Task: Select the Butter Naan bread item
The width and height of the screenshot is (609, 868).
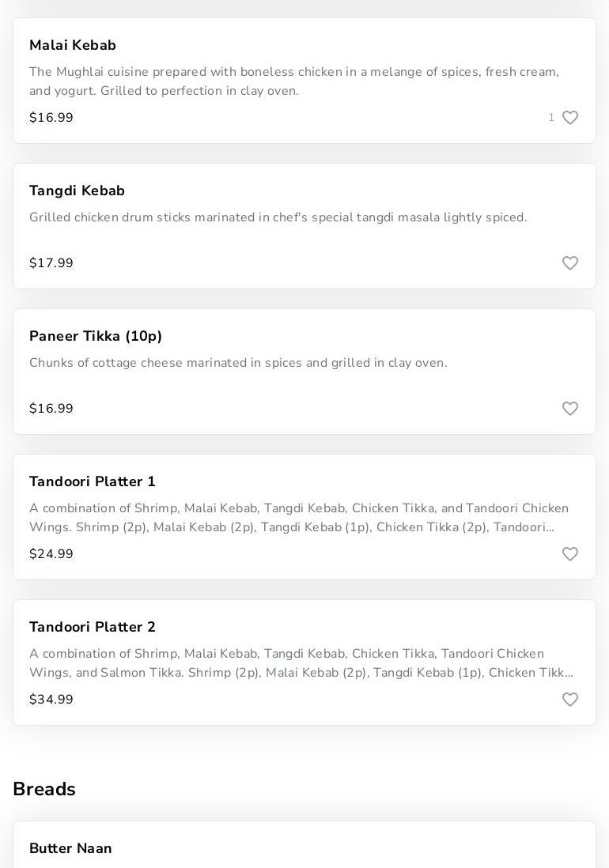Action: [x=70, y=848]
